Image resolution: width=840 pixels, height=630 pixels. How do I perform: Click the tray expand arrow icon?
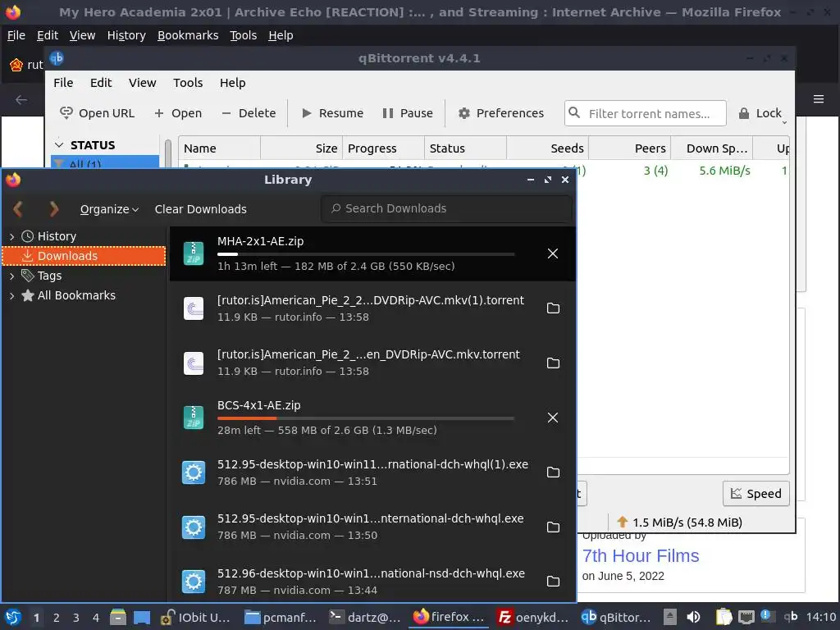click(x=669, y=617)
